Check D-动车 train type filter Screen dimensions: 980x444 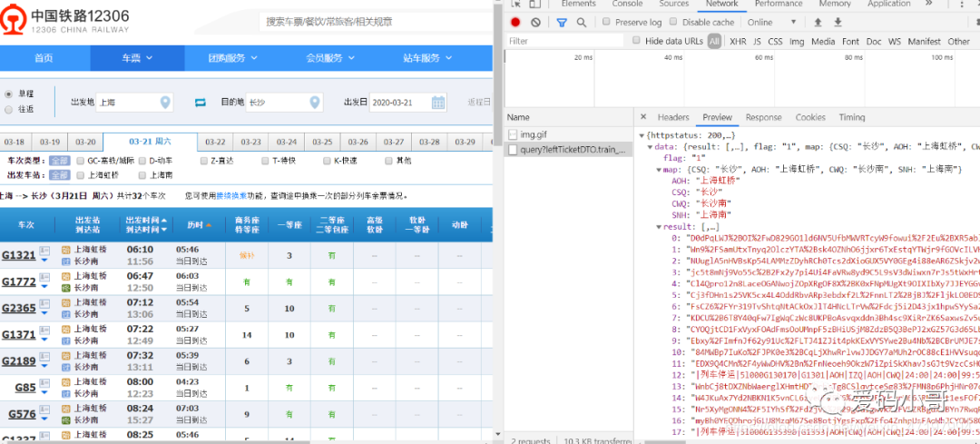[x=142, y=161]
